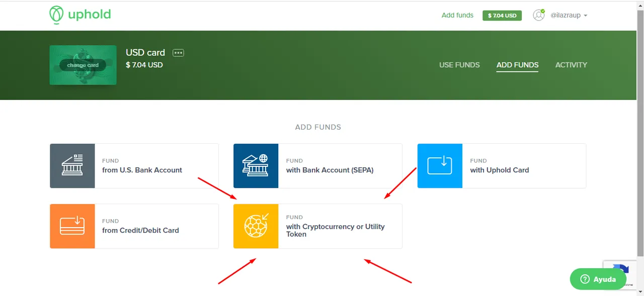Open the ACTIVITY tab
Viewport: 644px width, 296px height.
coord(571,65)
